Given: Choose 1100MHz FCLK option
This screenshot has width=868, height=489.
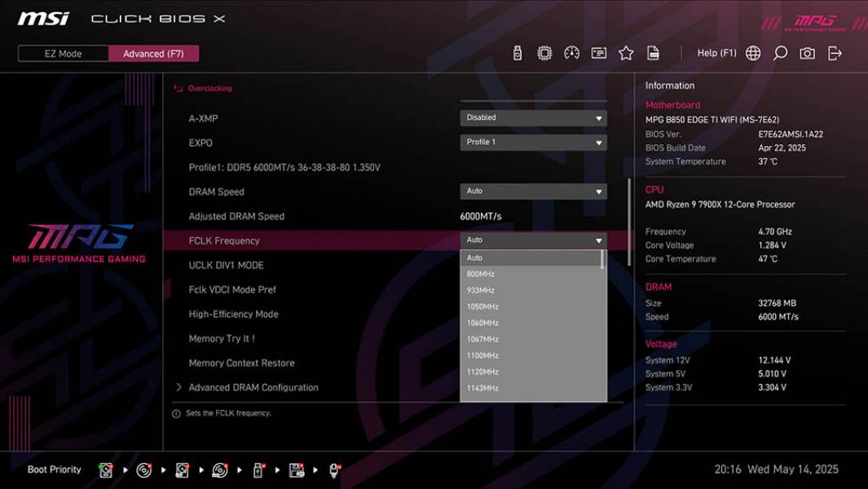Looking at the screenshot, I should coord(531,355).
